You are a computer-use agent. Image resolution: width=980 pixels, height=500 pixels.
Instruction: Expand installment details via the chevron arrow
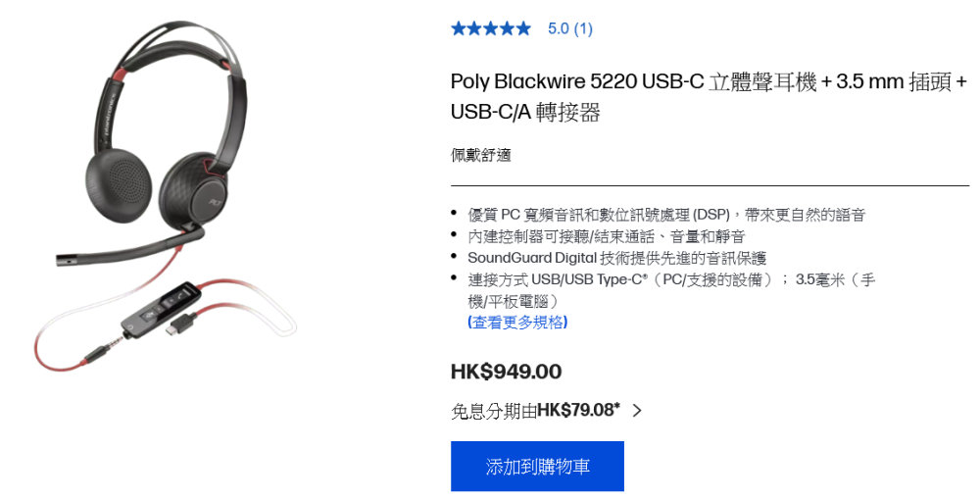click(637, 411)
